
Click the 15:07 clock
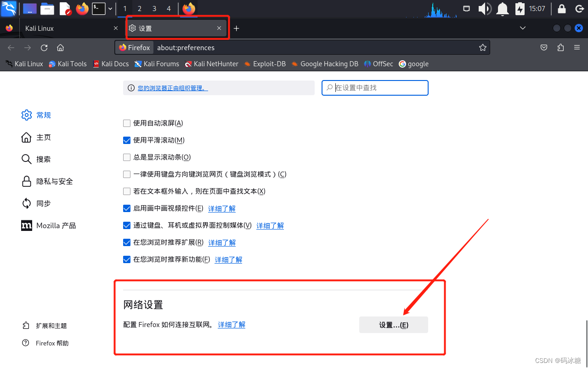click(537, 9)
